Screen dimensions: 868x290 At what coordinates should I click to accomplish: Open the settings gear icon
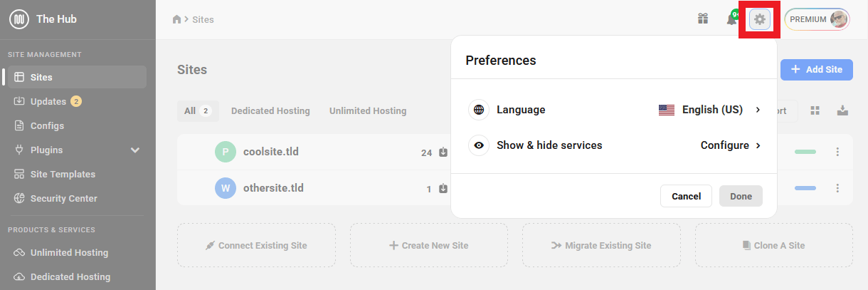pos(760,19)
